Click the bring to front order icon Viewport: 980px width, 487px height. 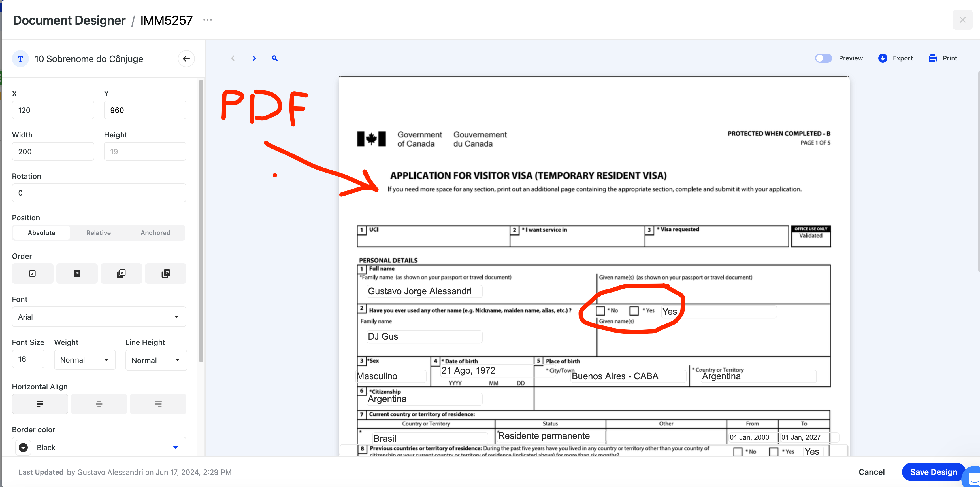pos(165,273)
